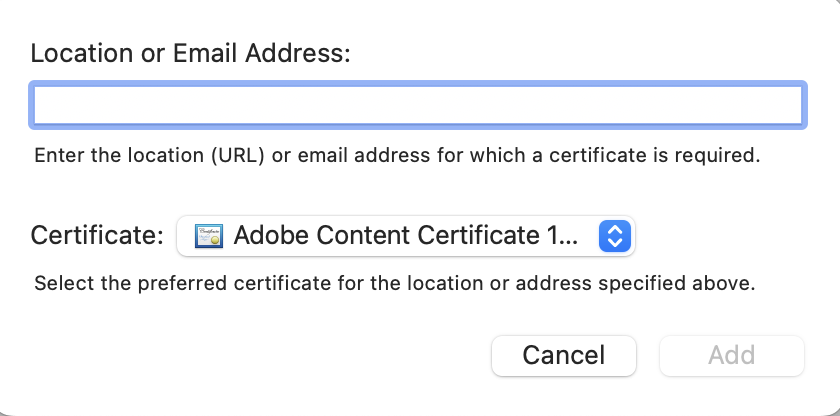Screen dimensions: 840x416
Task: Open the Certificate popup menu
Action: click(405, 236)
